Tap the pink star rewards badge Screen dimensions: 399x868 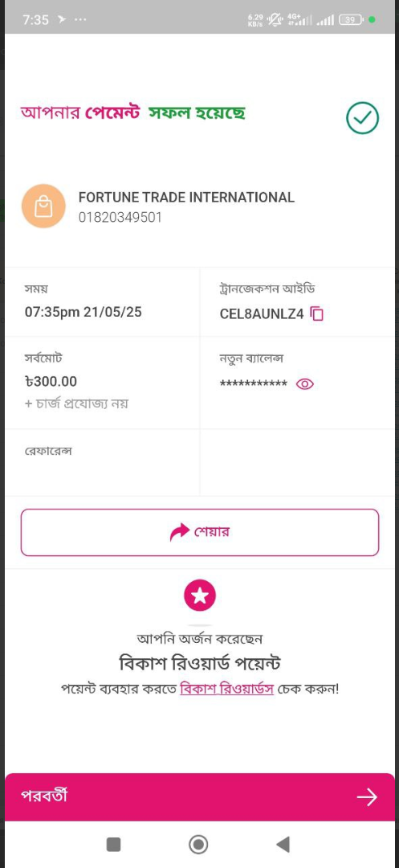(199, 596)
